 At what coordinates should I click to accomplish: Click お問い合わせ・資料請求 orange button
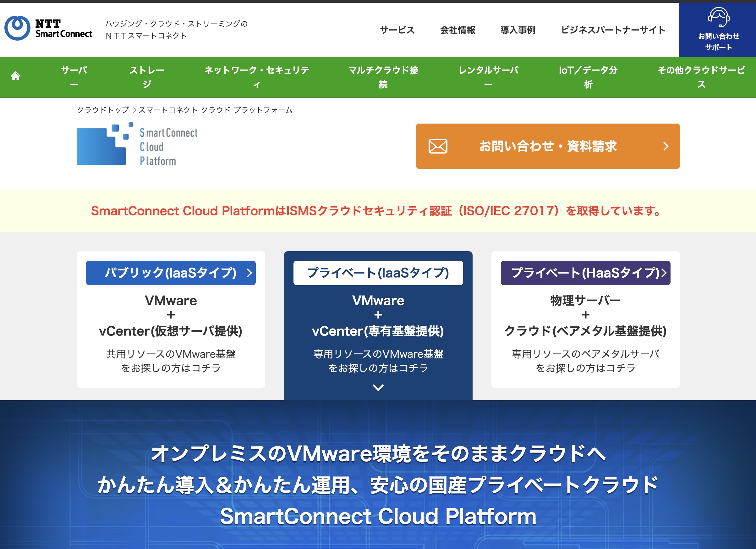point(548,146)
